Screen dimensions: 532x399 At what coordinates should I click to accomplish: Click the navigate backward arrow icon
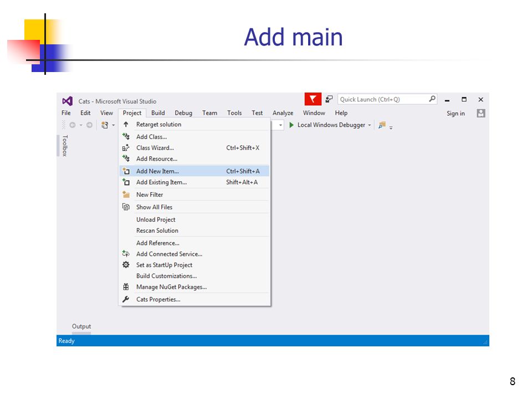tap(73, 125)
